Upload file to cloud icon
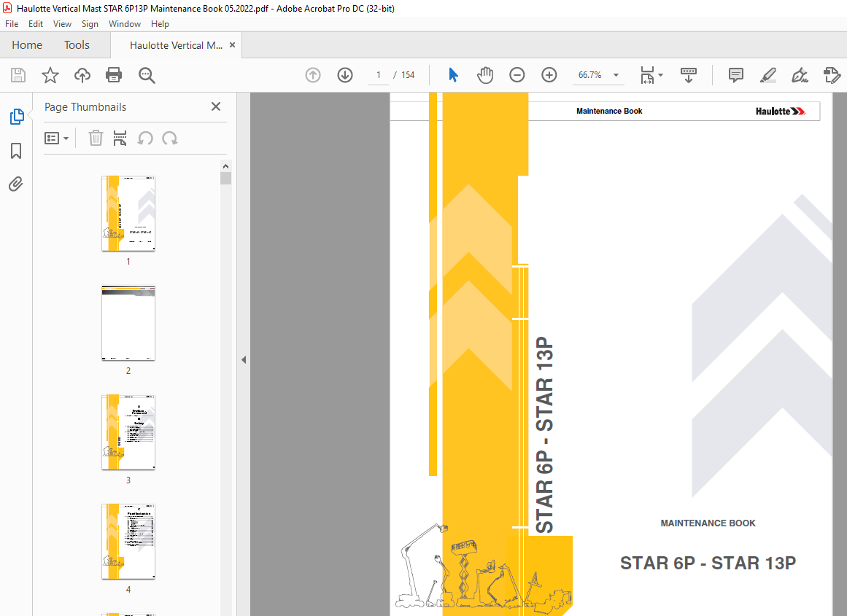 pyautogui.click(x=82, y=75)
